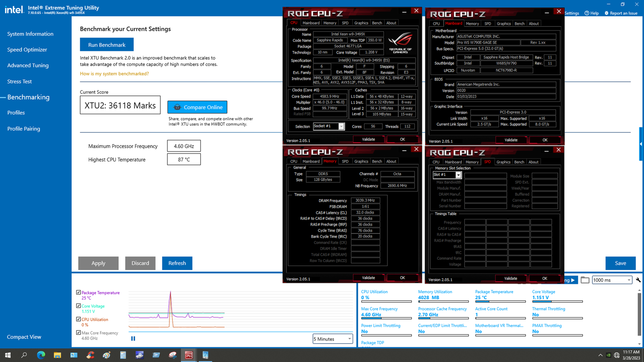Open the 5 Minutes time range dropdown
644x362 pixels.
tap(333, 339)
